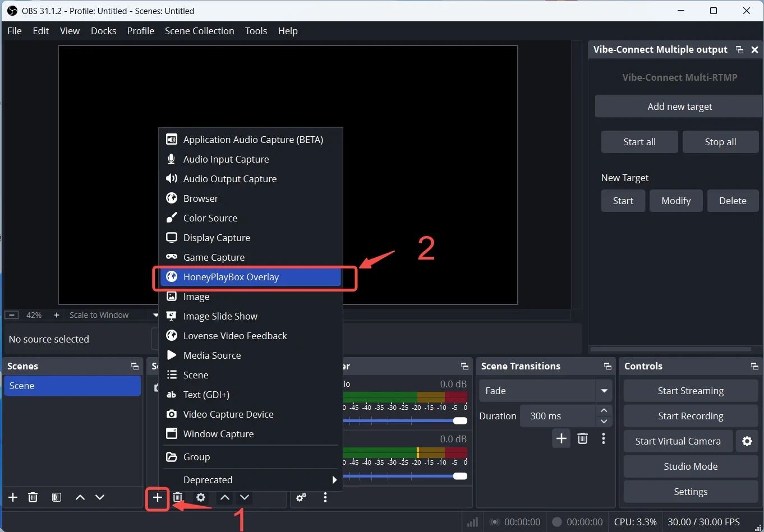Screen dimensions: 764x532
Task: Open scene filters icon in Scenes panel
Action: [x=57, y=497]
